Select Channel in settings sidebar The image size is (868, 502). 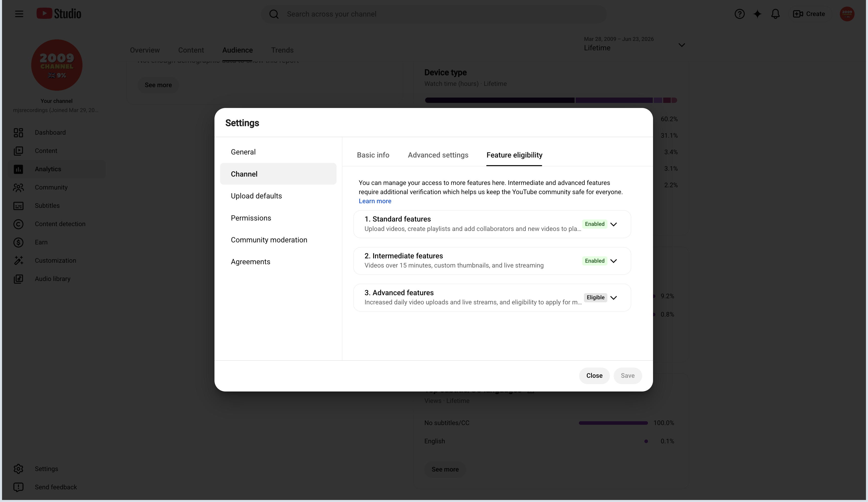(x=278, y=174)
